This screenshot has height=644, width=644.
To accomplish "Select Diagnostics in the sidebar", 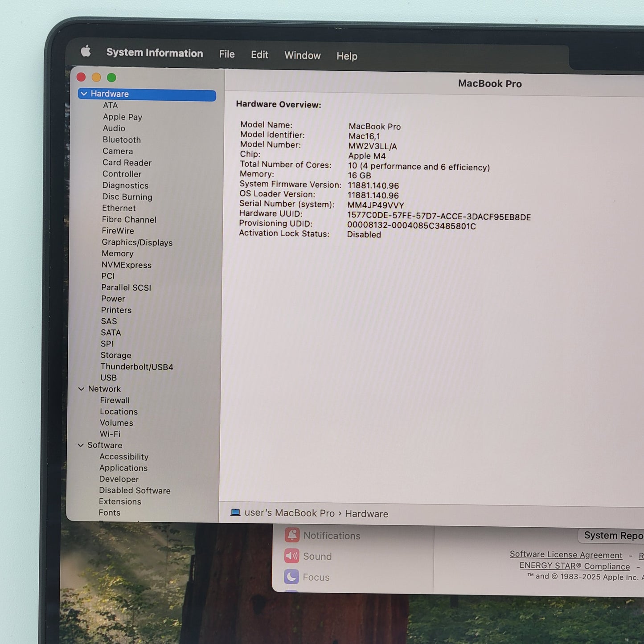I will pos(125,185).
